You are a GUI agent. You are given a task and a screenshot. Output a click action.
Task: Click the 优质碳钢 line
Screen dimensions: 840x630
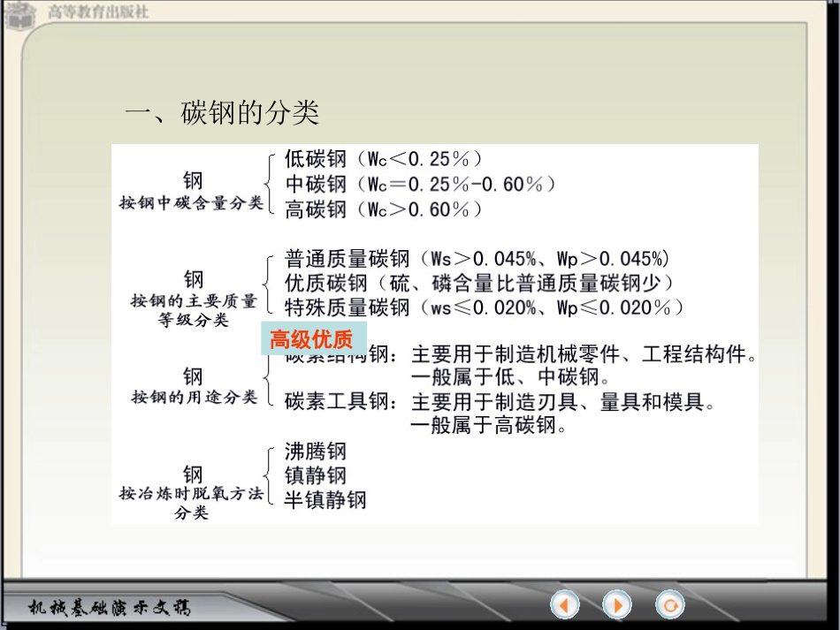[x=479, y=283]
